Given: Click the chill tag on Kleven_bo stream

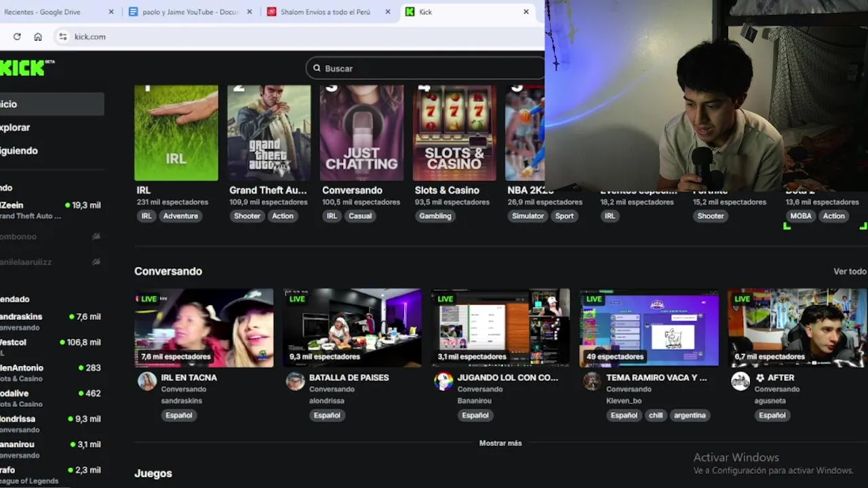Looking at the screenshot, I should click(x=656, y=415).
